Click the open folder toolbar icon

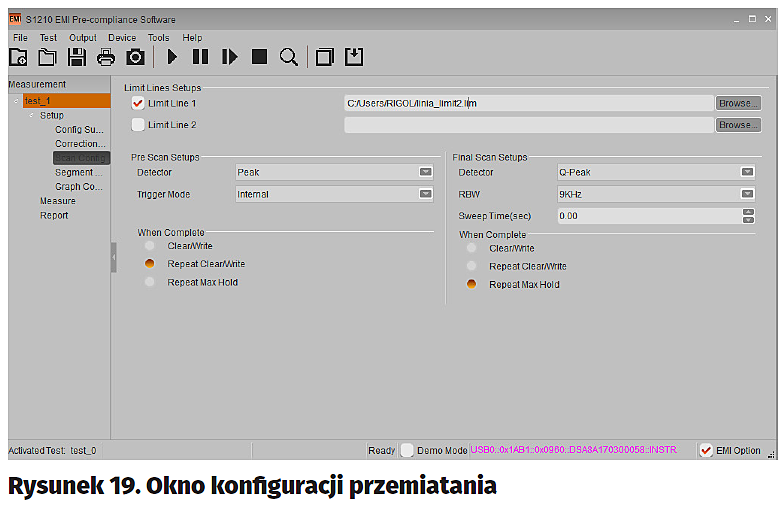click(x=46, y=57)
